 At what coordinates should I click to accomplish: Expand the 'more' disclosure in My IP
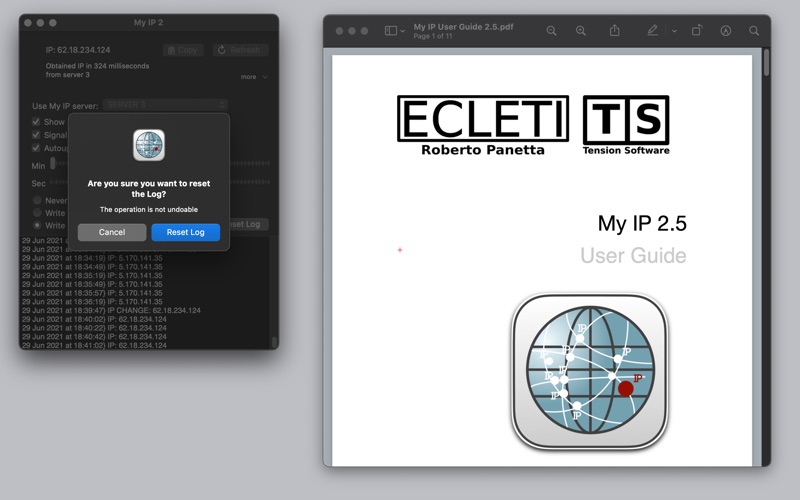(x=254, y=77)
